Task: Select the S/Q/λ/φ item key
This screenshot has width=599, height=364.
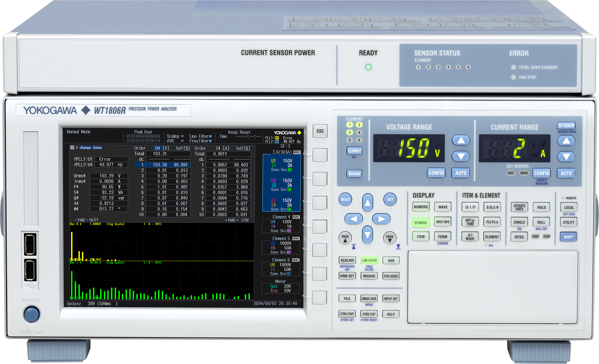Action: tap(492, 207)
